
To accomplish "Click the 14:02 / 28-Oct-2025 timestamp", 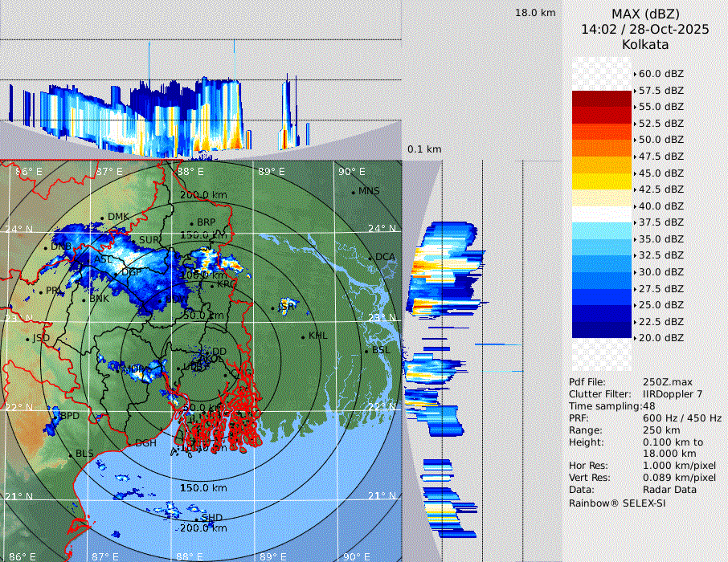I will [x=645, y=29].
